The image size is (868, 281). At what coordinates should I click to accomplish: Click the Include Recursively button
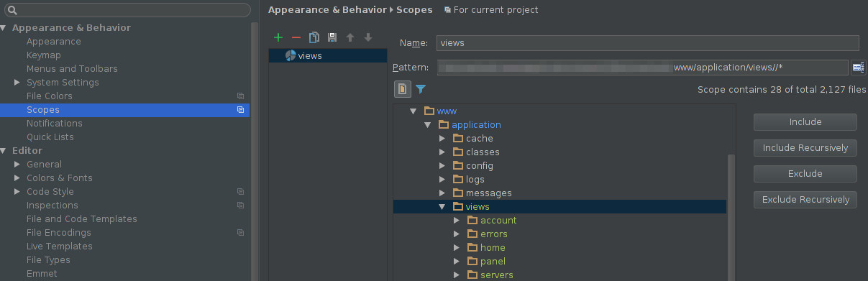[x=805, y=148]
